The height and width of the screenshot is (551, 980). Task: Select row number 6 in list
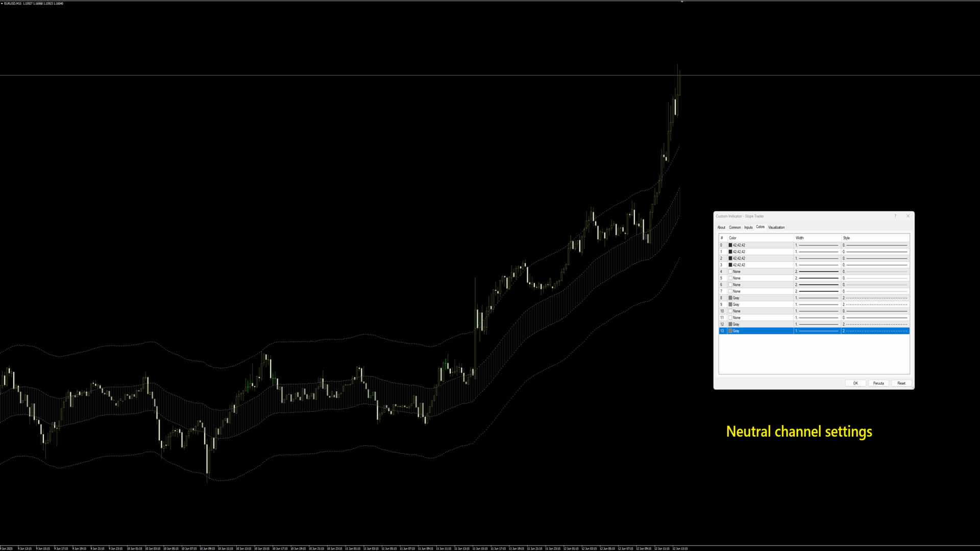point(721,285)
